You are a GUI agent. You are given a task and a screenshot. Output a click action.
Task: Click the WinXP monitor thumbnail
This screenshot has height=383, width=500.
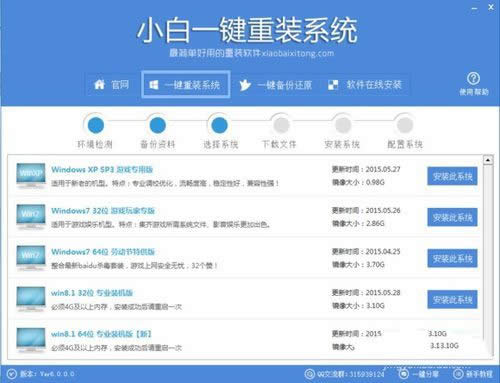click(x=31, y=176)
